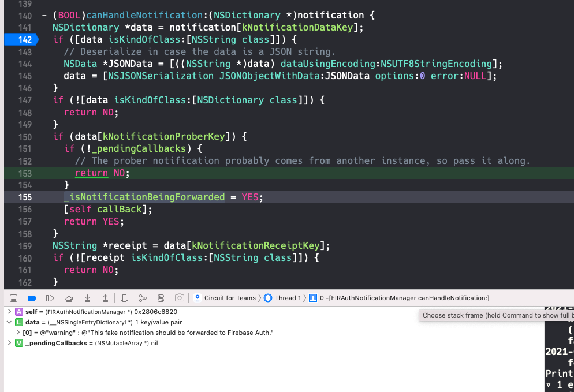The width and height of the screenshot is (574, 392).
Task: Click the simulate location pin icon
Action: click(196, 297)
